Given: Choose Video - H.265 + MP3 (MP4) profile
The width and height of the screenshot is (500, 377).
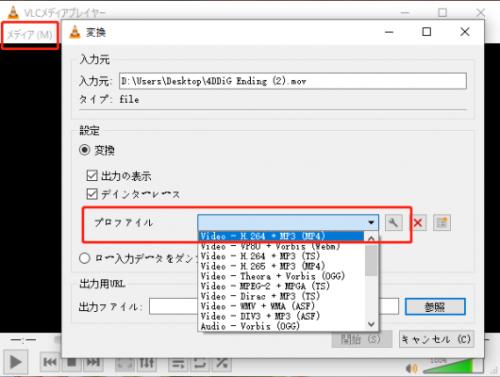Looking at the screenshot, I should (282, 266).
